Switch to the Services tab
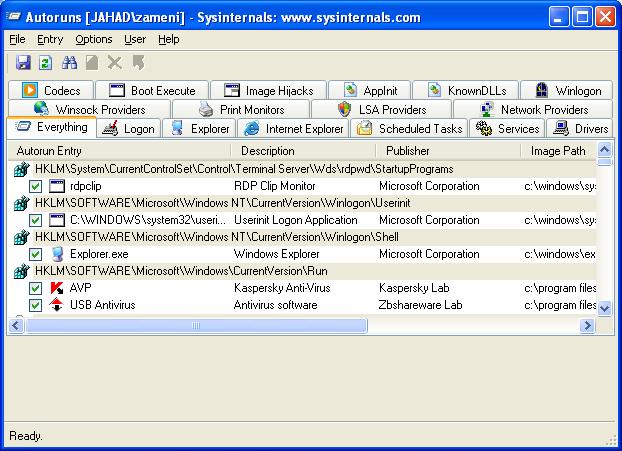 pyautogui.click(x=507, y=129)
